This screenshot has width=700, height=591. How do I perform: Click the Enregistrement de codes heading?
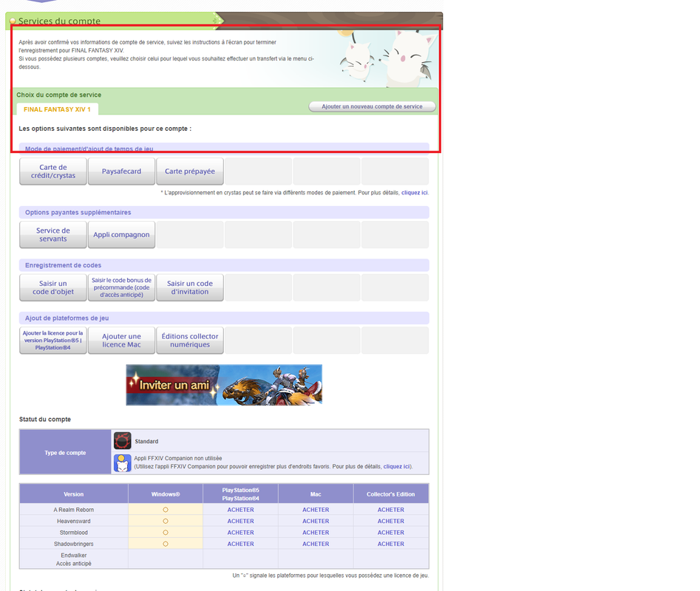point(63,265)
